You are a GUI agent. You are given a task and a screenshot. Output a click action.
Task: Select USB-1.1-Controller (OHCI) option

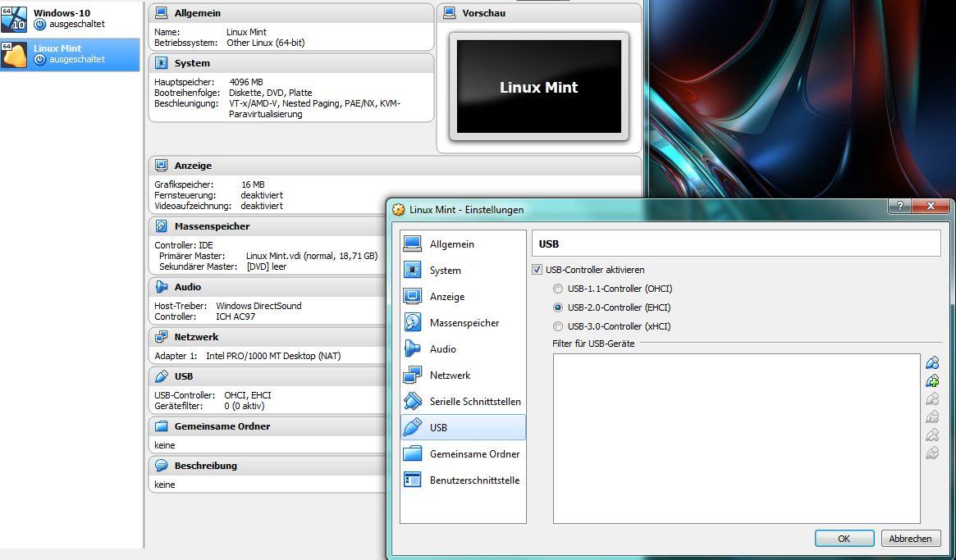click(x=558, y=289)
